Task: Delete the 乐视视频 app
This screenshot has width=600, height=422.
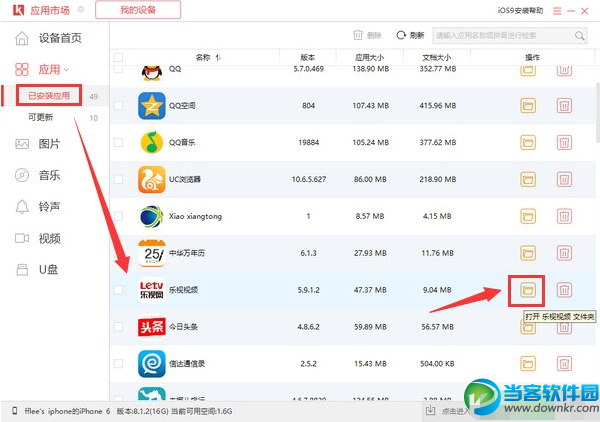Action: click(x=564, y=290)
